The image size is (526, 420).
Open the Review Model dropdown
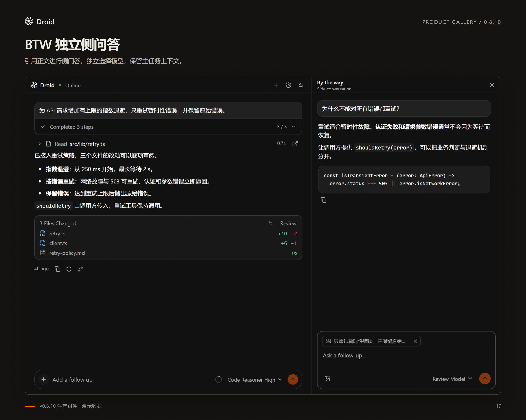click(452, 379)
